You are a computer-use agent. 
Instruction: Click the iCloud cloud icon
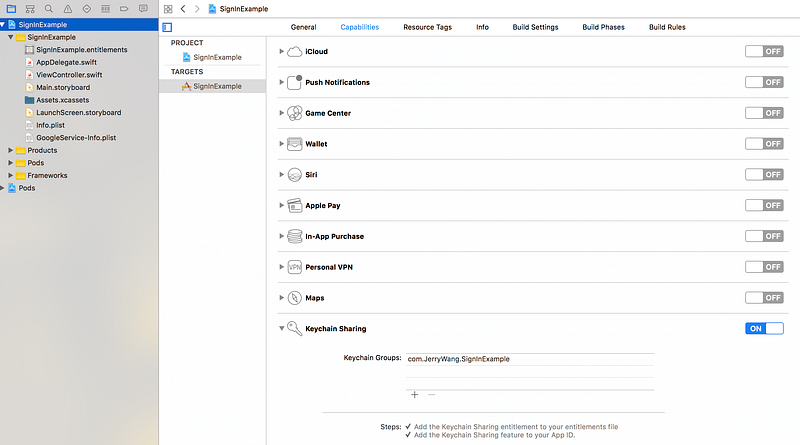coord(294,52)
